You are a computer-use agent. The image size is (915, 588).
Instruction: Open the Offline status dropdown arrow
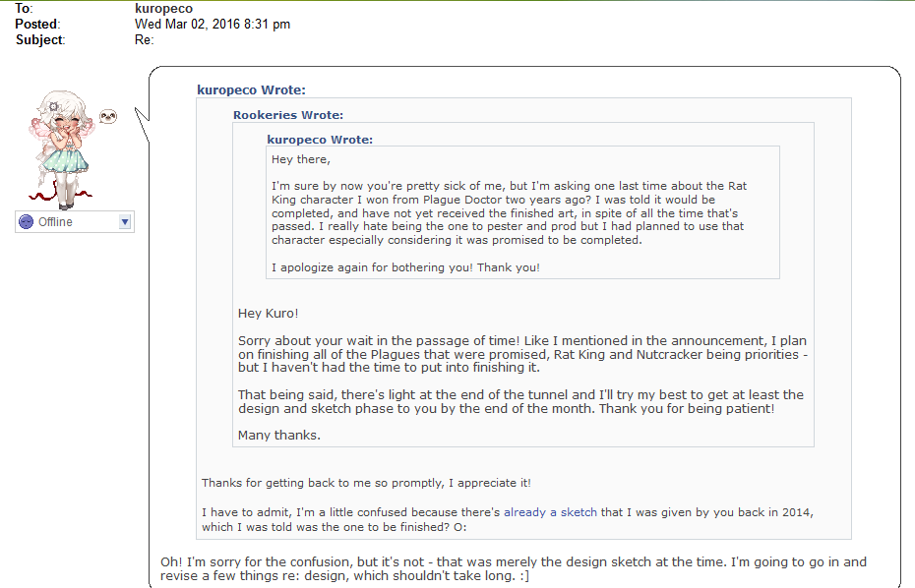(124, 221)
